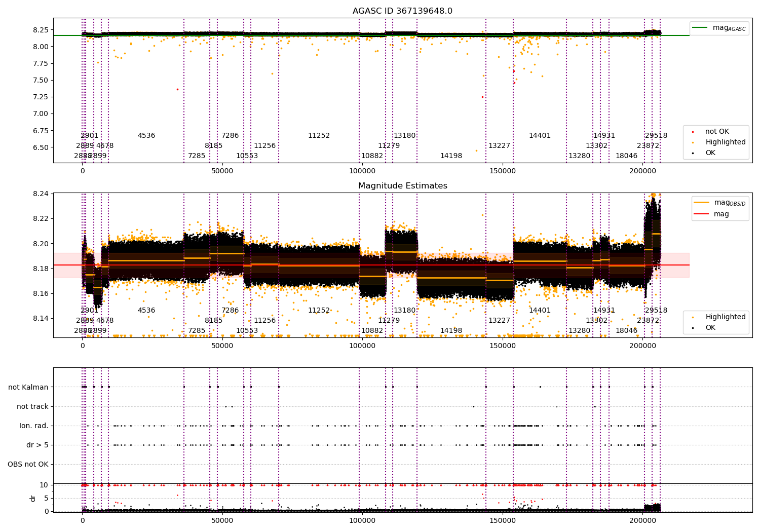Click obsid label '29518' in top plot

coord(656,136)
